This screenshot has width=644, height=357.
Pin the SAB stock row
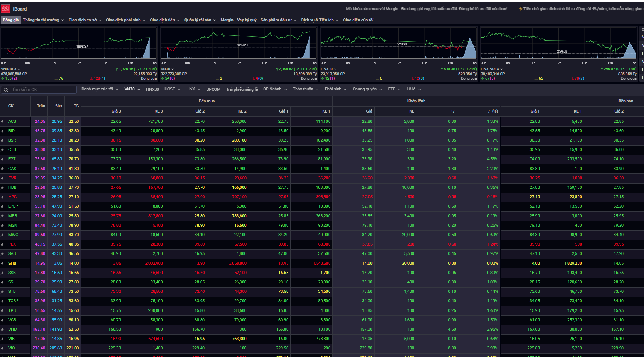coord(2,254)
